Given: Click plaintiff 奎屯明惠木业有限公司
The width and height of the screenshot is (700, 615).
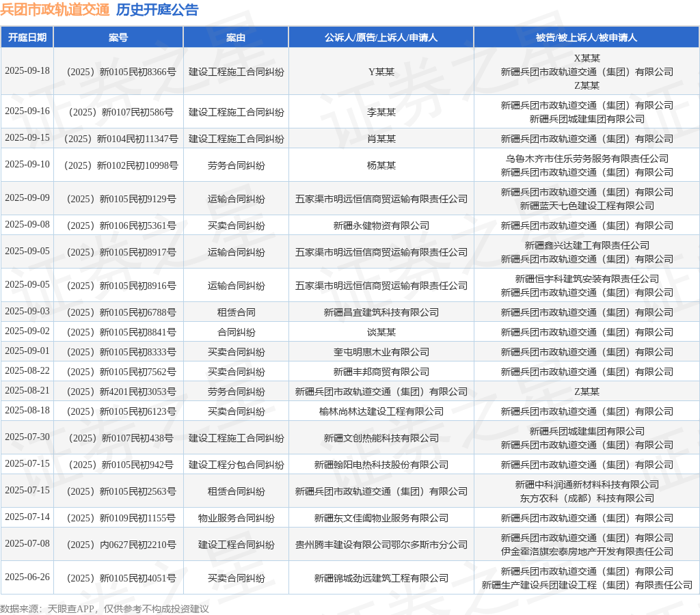Looking at the screenshot, I should (x=381, y=352).
